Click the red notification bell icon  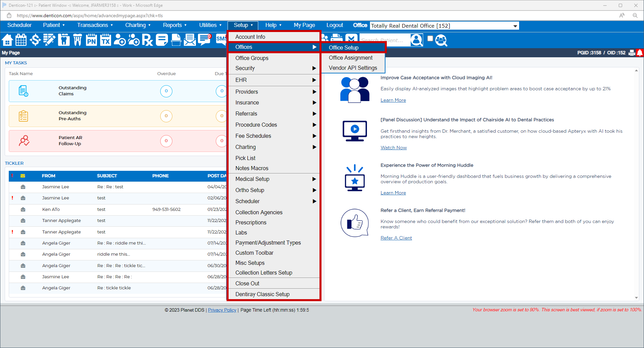point(640,53)
